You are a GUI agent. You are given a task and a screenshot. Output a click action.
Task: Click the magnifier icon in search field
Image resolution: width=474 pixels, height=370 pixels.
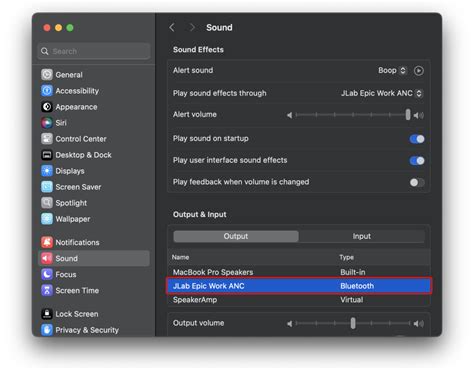coord(45,51)
